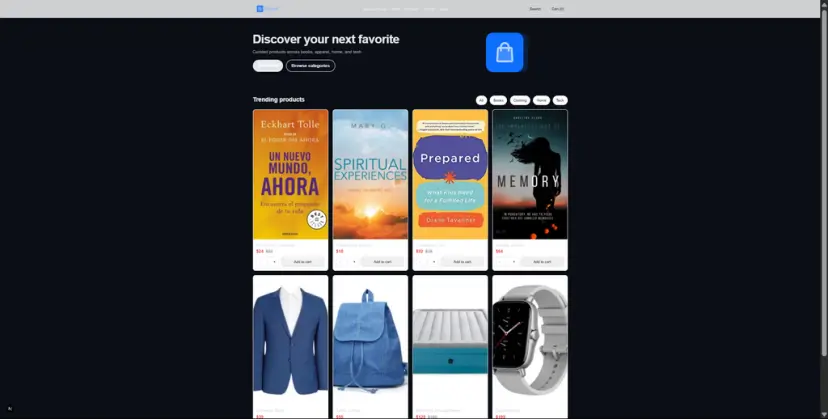The height and width of the screenshot is (419, 828).
Task: Filter trending products by All
Action: pos(481,100)
